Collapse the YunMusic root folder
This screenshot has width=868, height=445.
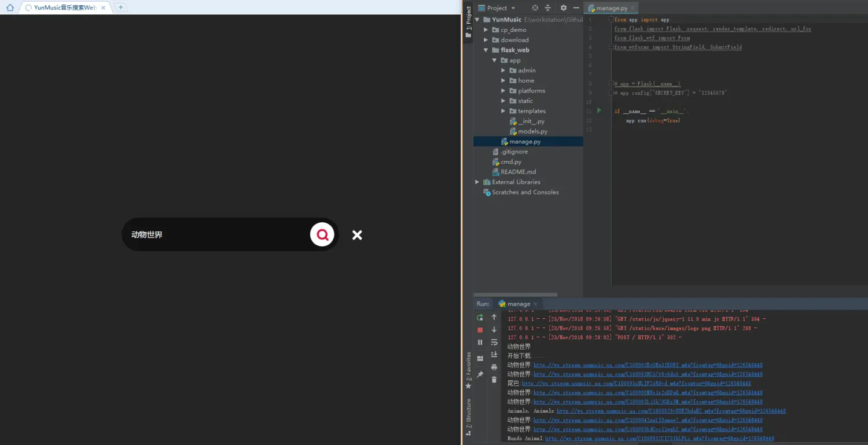[477, 19]
